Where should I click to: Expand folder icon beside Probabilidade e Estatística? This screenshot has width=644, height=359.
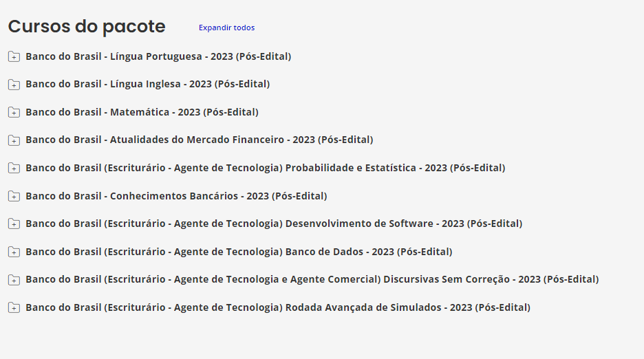(14, 168)
